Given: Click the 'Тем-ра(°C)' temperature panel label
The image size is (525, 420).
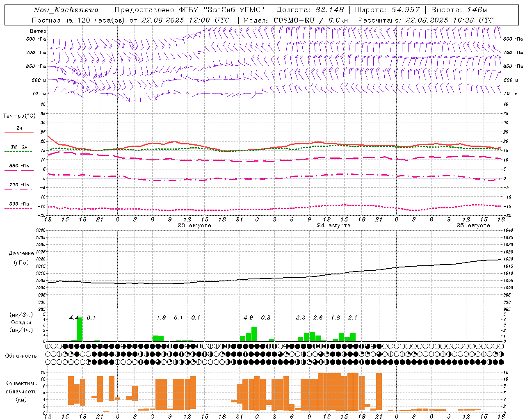Looking at the screenshot, I should tap(19, 116).
